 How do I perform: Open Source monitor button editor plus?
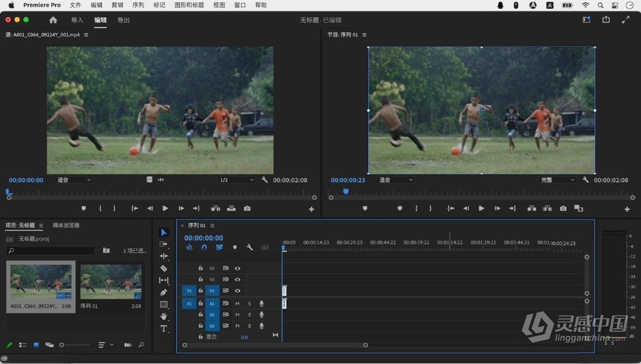(311, 209)
